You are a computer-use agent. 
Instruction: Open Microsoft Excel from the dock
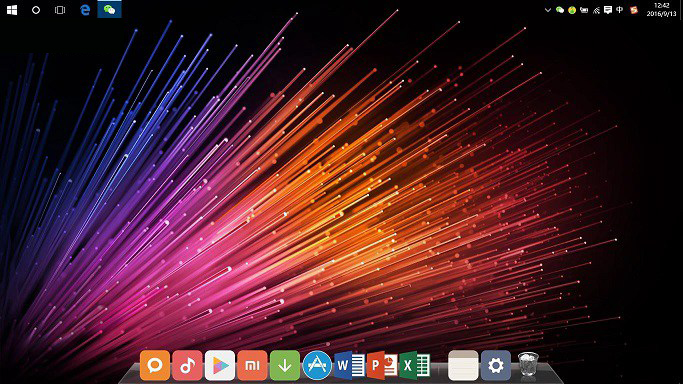pyautogui.click(x=415, y=365)
